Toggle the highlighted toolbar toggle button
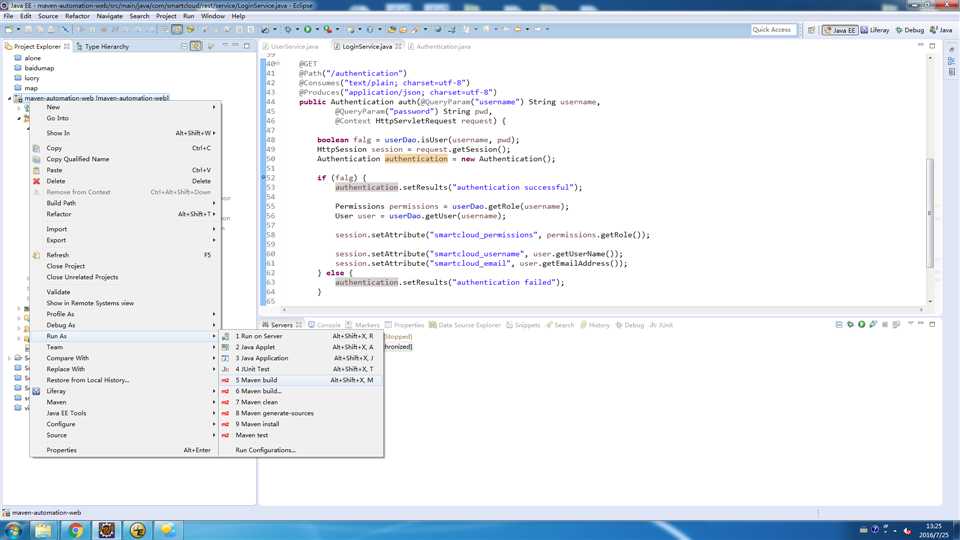This screenshot has width=960, height=540. pyautogui.click(x=177, y=29)
